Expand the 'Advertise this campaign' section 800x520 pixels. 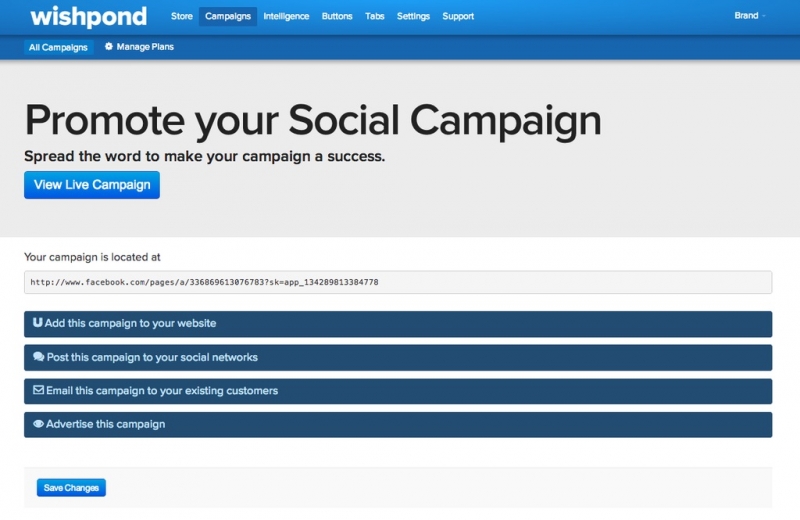point(398,424)
